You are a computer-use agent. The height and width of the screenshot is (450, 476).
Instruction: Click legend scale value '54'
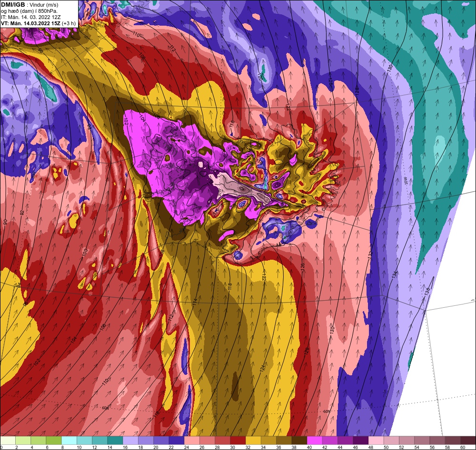pos(416,447)
